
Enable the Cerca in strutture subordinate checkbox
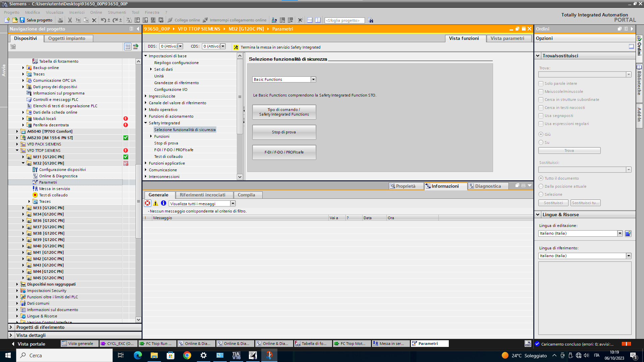(x=541, y=100)
